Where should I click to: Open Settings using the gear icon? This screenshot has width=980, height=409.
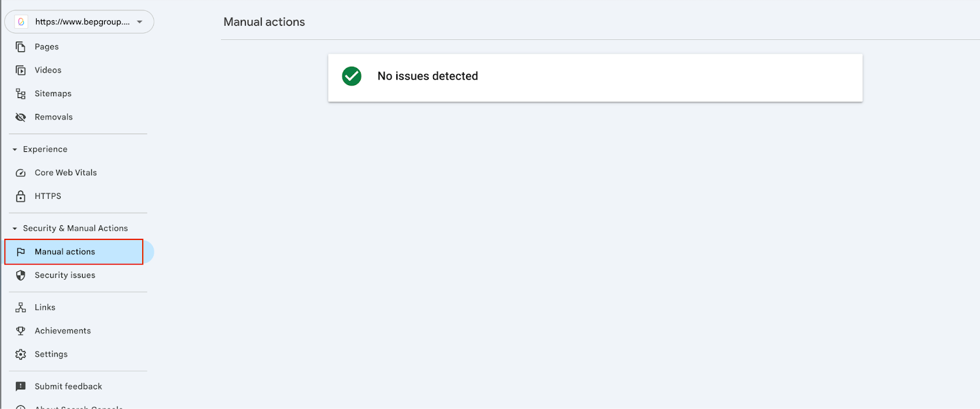(20, 354)
